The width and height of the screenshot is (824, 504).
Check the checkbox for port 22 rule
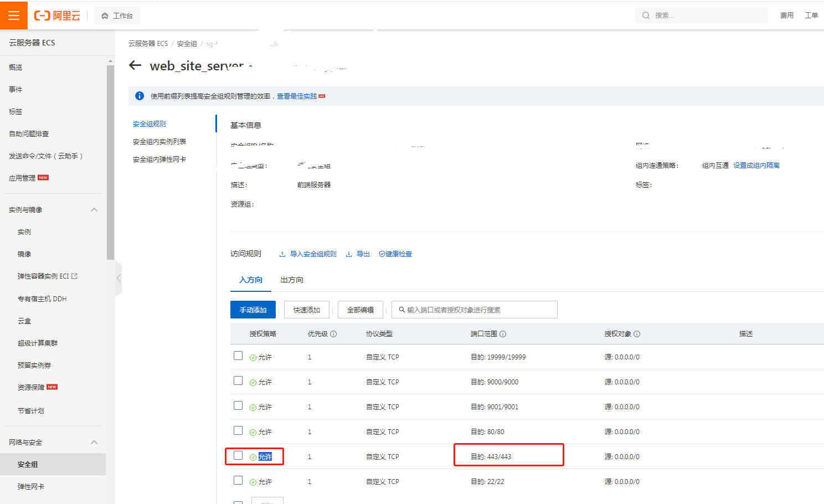[x=238, y=480]
